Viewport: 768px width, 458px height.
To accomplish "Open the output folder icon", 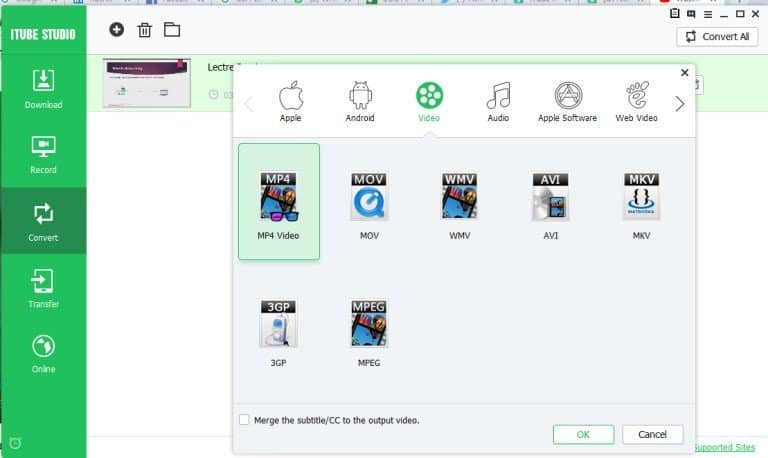I will tap(172, 29).
